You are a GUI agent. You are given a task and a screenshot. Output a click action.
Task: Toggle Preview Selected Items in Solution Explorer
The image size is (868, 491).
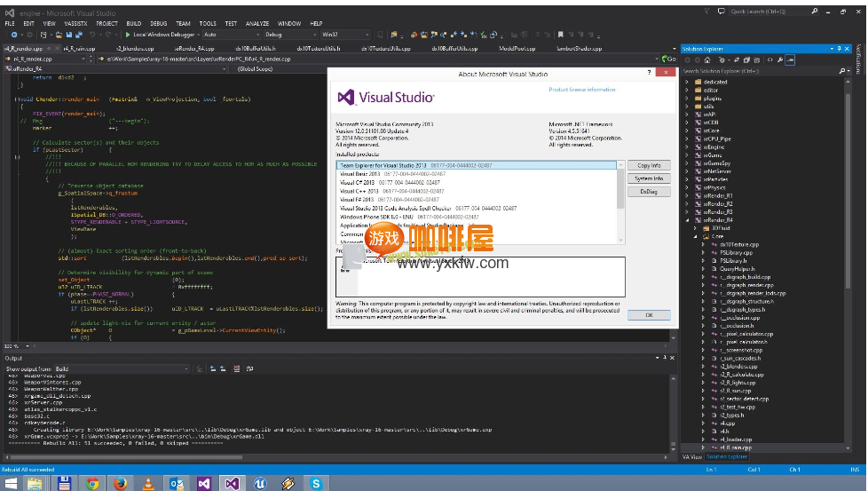point(790,59)
